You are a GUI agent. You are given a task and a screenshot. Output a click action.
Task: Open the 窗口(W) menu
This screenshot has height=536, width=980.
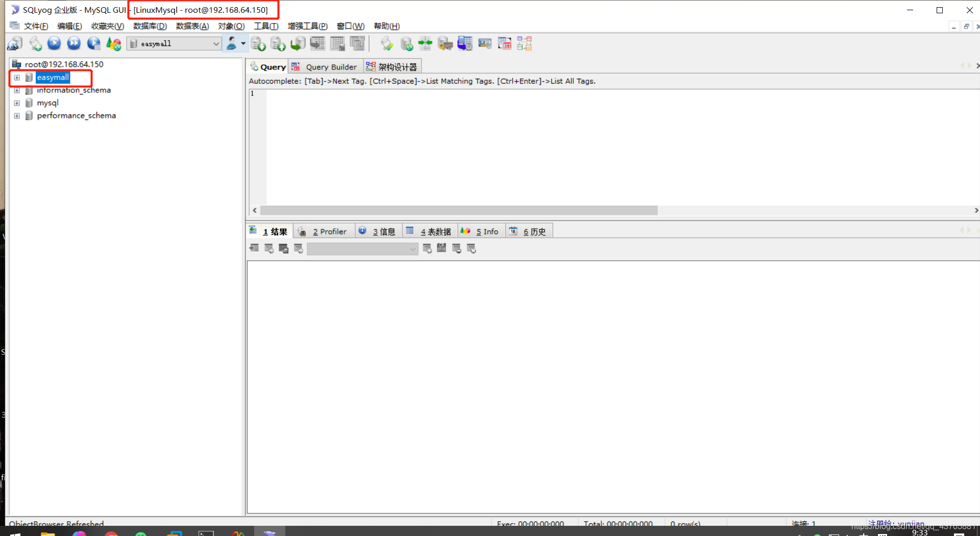[351, 26]
